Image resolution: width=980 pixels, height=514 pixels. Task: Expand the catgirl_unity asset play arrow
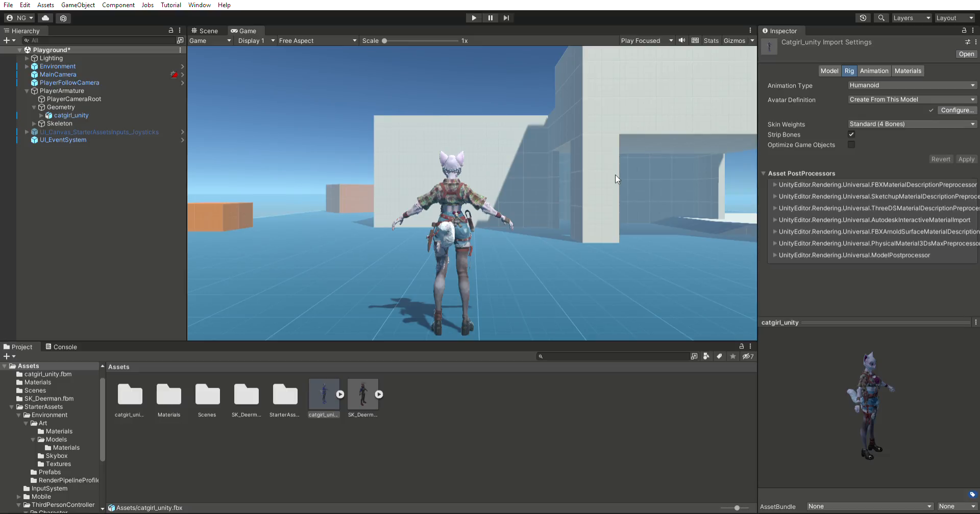click(x=340, y=394)
